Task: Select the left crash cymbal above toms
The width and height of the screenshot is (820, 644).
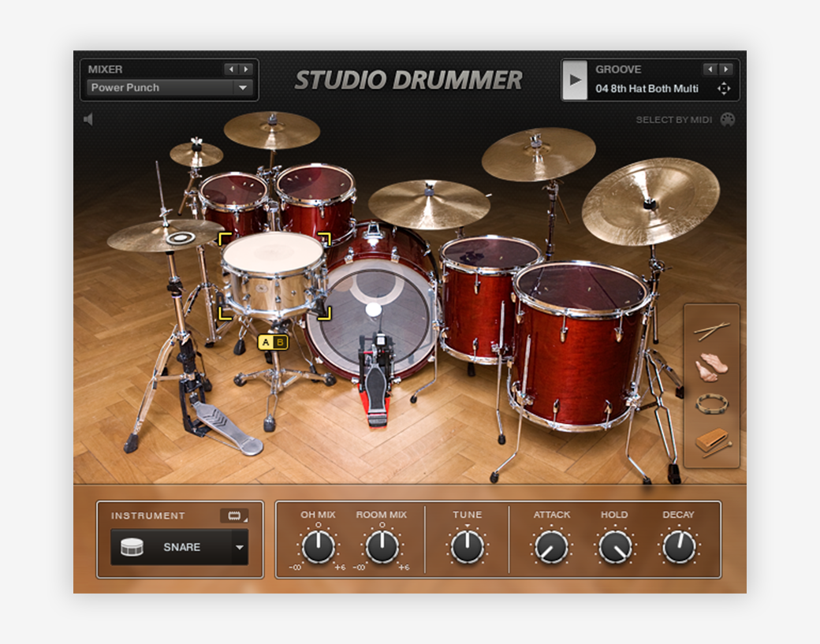Action: pos(272,130)
